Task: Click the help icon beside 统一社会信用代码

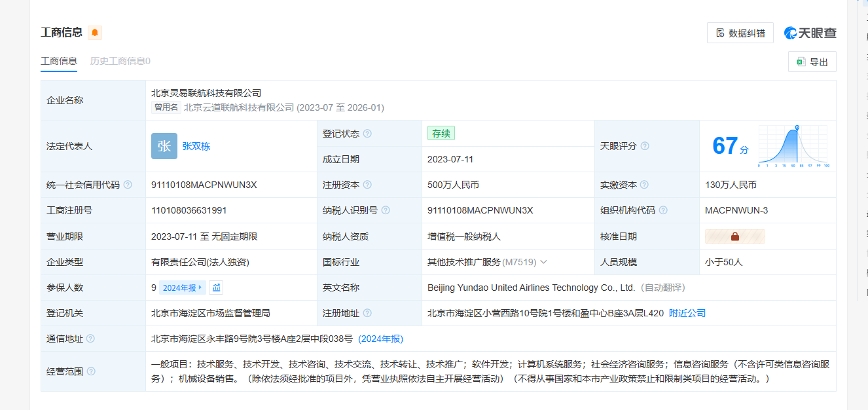Action: click(x=128, y=185)
